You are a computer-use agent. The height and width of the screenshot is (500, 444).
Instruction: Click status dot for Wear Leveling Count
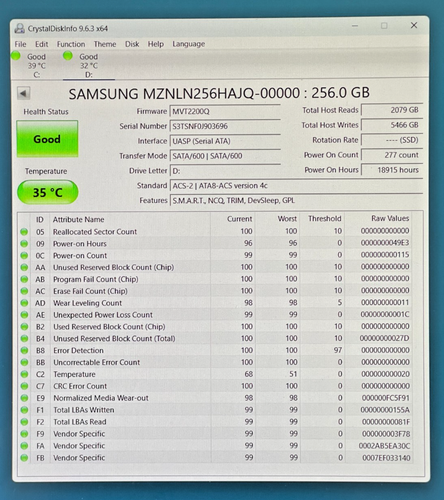coord(24,303)
